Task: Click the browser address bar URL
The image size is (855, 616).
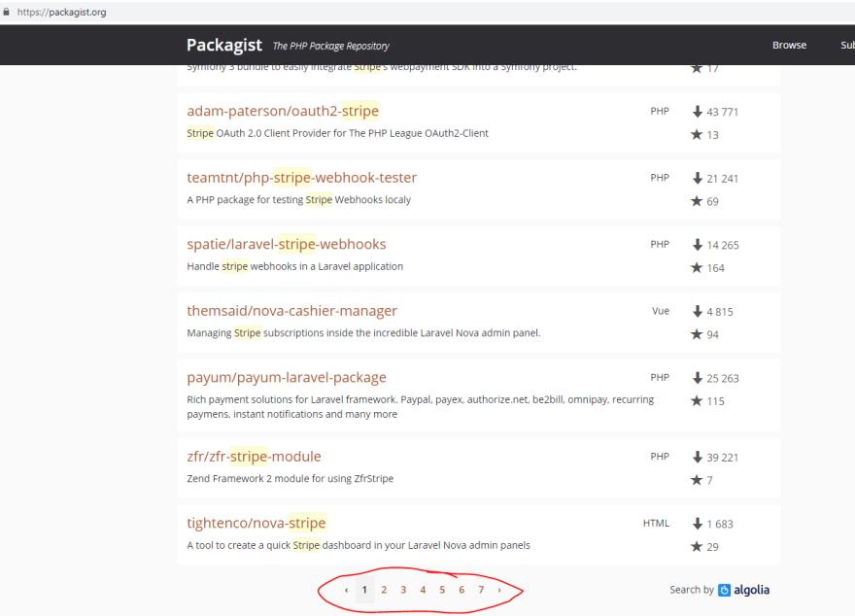Action: (61, 12)
